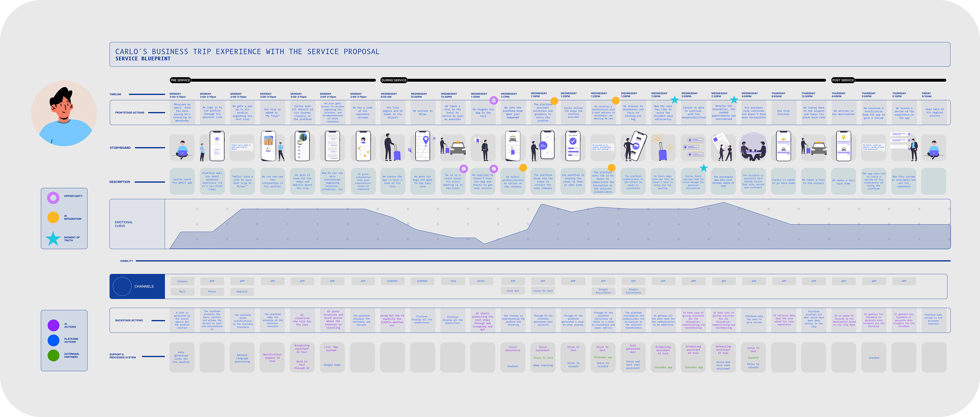Image resolution: width=980 pixels, height=417 pixels.
Task: Click the teal star beside the Wednesday 1:28PM column
Action: [675, 100]
